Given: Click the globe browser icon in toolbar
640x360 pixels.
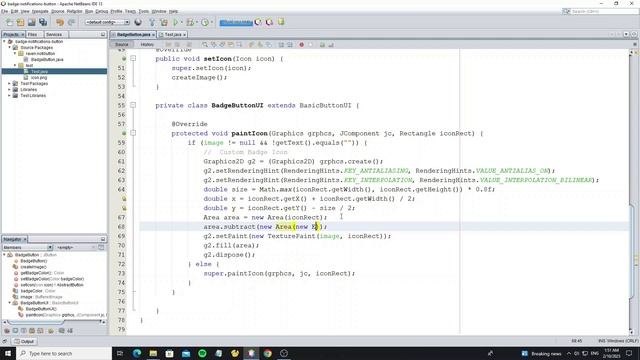Looking at the screenshot, I should (138, 22).
